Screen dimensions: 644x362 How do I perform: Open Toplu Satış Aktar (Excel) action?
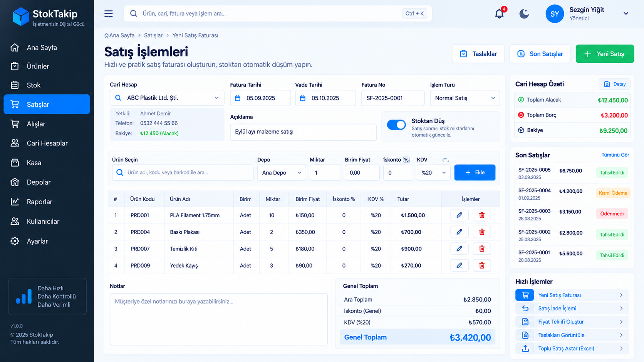[x=572, y=349]
